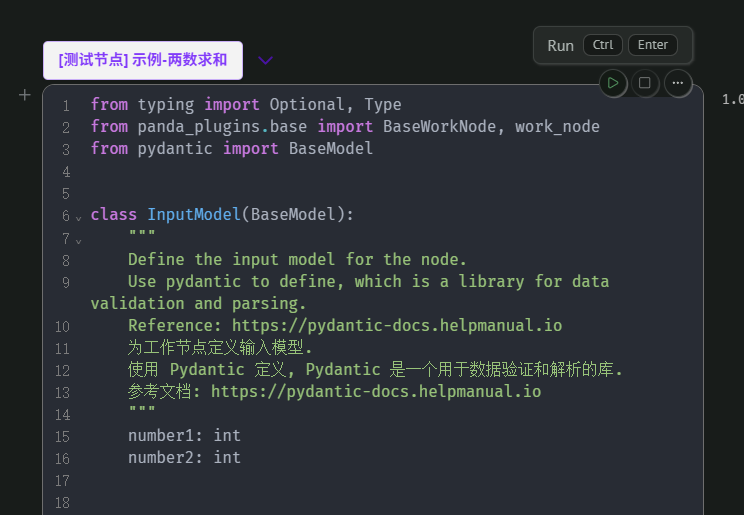Click 'Optional' in the typing import
Viewport: 744px width, 515px height.
pyautogui.click(x=307, y=104)
